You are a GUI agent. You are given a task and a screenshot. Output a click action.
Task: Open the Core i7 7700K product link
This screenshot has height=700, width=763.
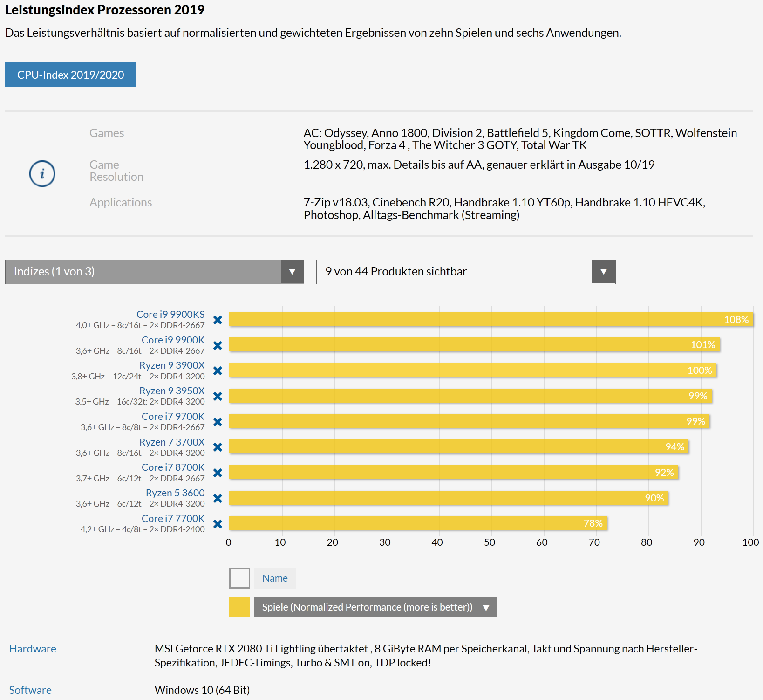[x=173, y=519]
